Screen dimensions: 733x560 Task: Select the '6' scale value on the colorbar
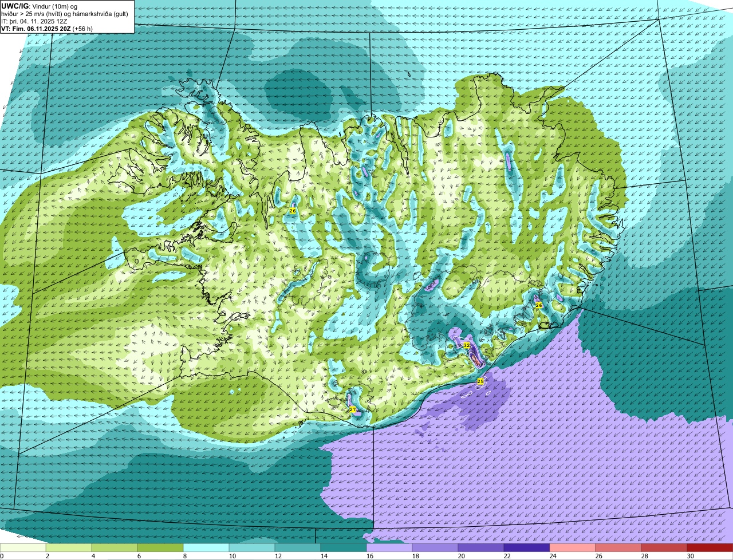tap(139, 556)
